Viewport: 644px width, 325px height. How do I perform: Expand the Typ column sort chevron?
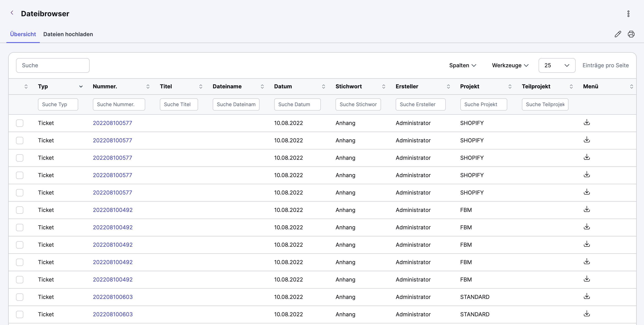[x=81, y=87]
